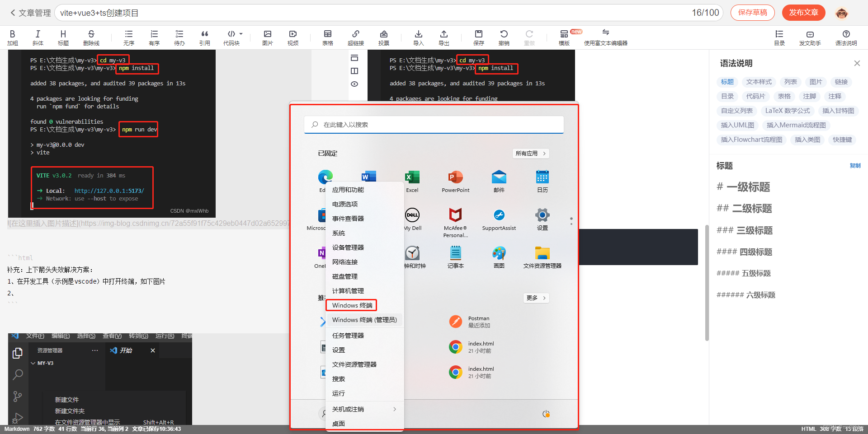The height and width of the screenshot is (434, 868).
Task: Insert image (图片) from toolbar
Action: coord(268,38)
